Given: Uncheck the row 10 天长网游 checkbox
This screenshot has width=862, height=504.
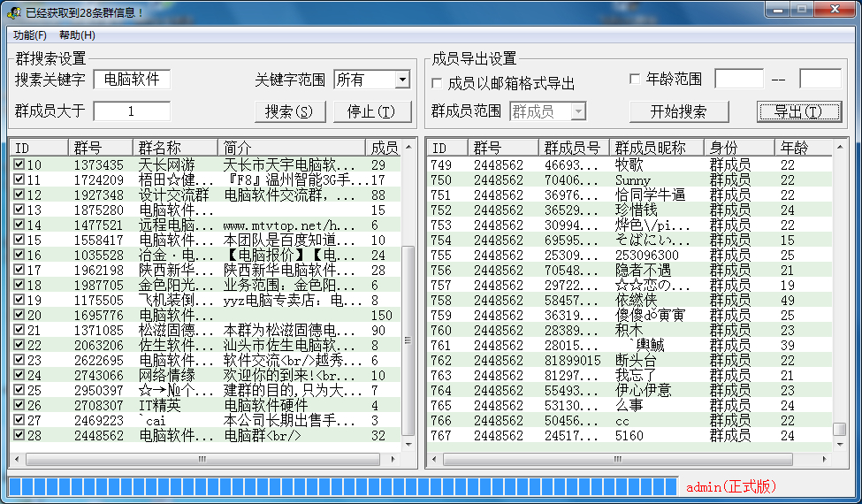Looking at the screenshot, I should tap(19, 165).
